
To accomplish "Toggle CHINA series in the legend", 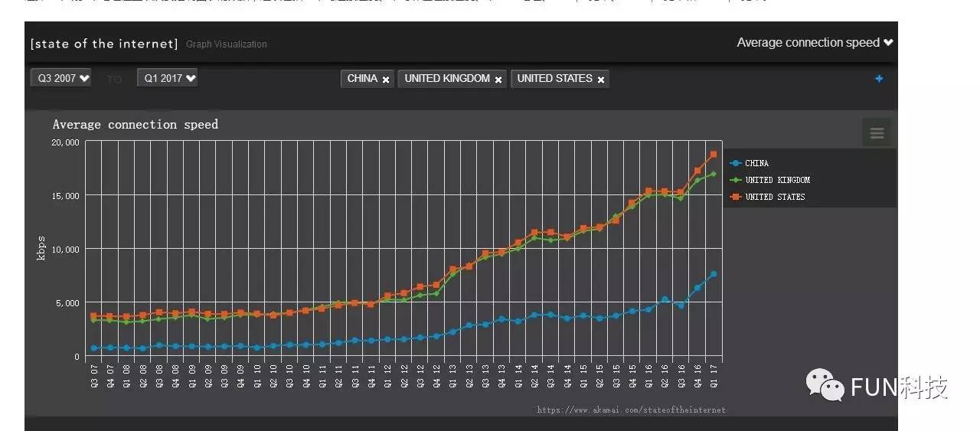I will pos(750,163).
